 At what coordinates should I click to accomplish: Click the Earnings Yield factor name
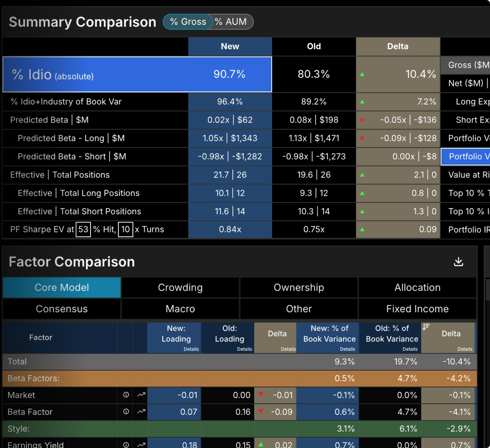pos(36,445)
